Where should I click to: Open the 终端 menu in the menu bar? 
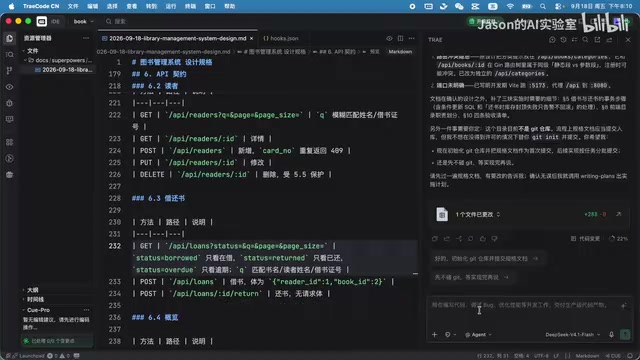(x=190, y=6)
